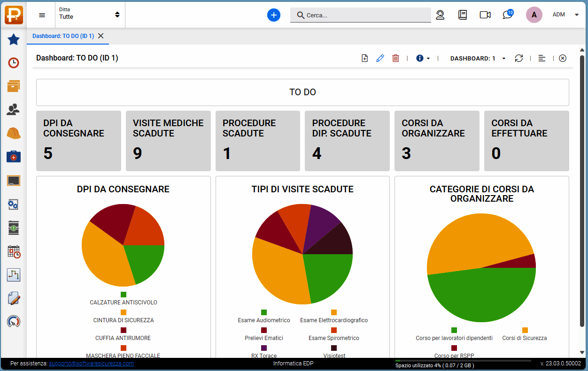Click the green CALZATURE ANTISCIVOLO legend swatch

tap(124, 295)
